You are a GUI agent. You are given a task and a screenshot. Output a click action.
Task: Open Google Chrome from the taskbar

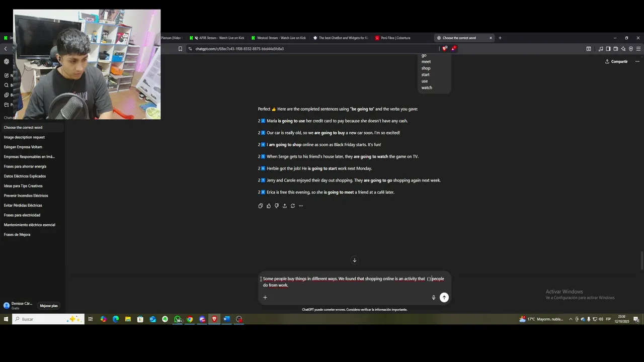click(x=190, y=319)
